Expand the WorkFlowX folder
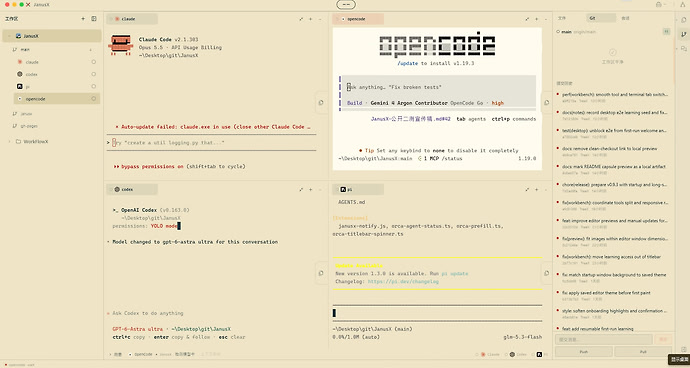This screenshot has width=690, height=368. pyautogui.click(x=10, y=142)
